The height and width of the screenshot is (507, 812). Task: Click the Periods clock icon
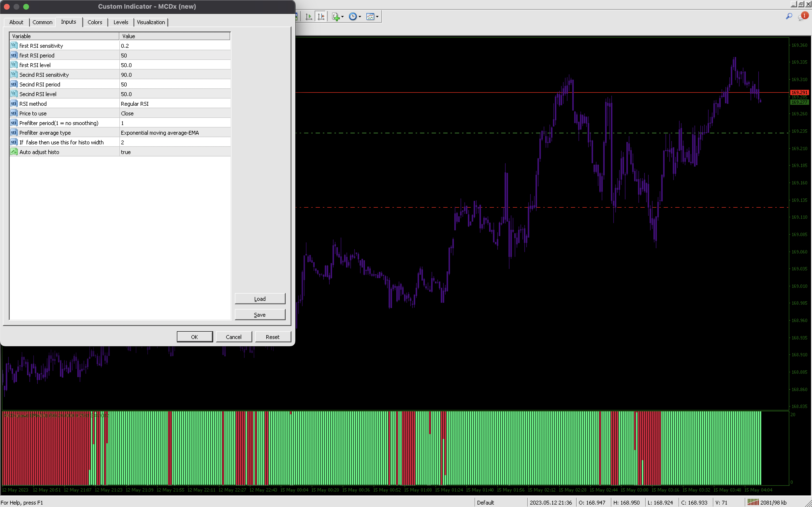(353, 16)
